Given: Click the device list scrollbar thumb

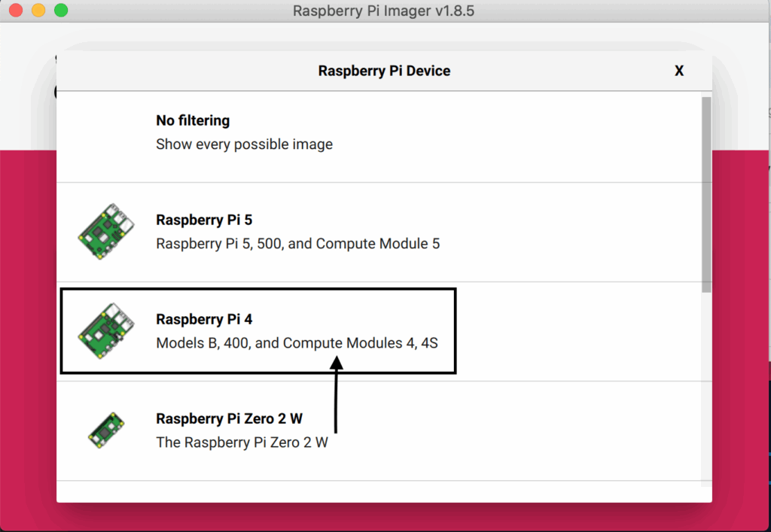Looking at the screenshot, I should 706,195.
